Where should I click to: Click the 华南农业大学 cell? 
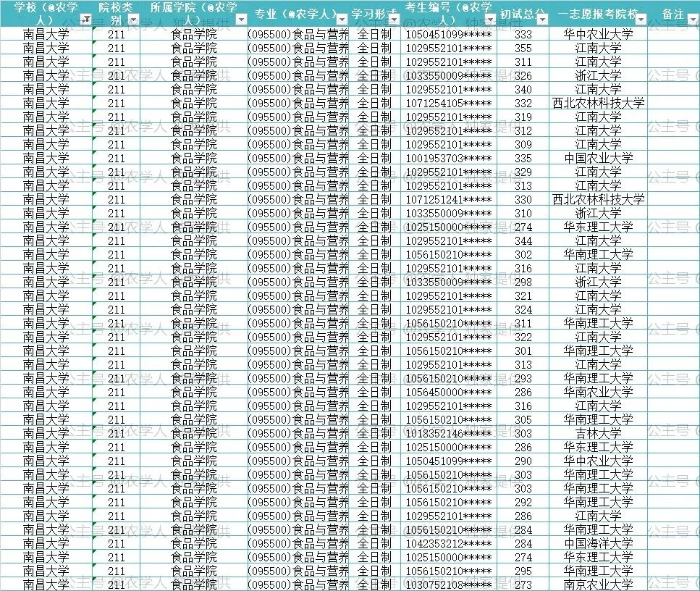point(598,393)
